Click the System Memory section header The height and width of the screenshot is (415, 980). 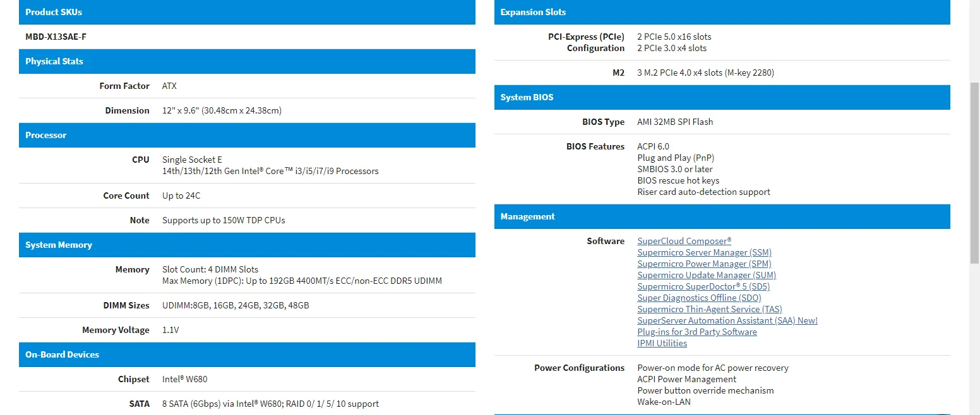coord(247,245)
